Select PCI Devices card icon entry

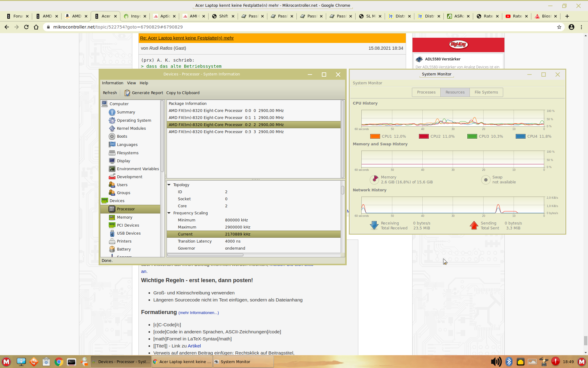[112, 225]
